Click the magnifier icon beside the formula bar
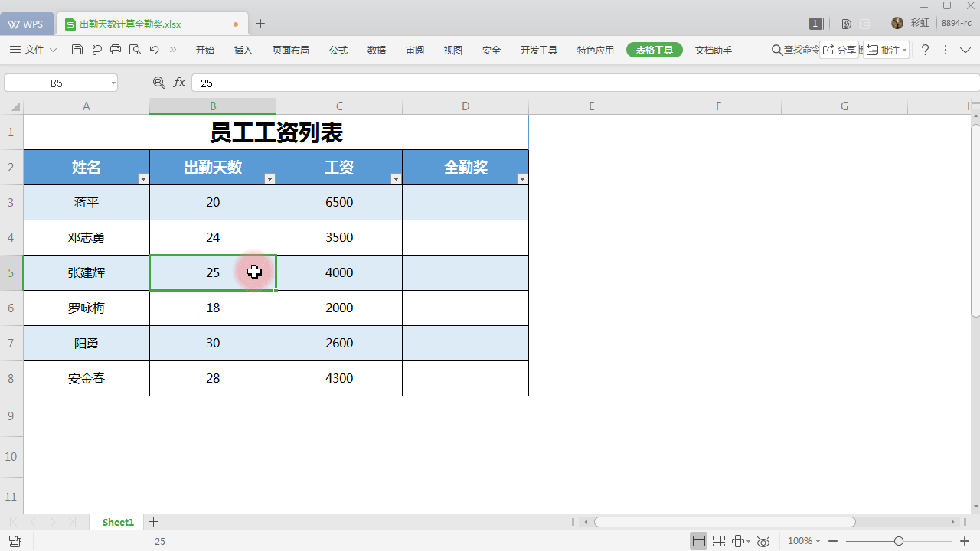This screenshot has width=980, height=551. (158, 82)
